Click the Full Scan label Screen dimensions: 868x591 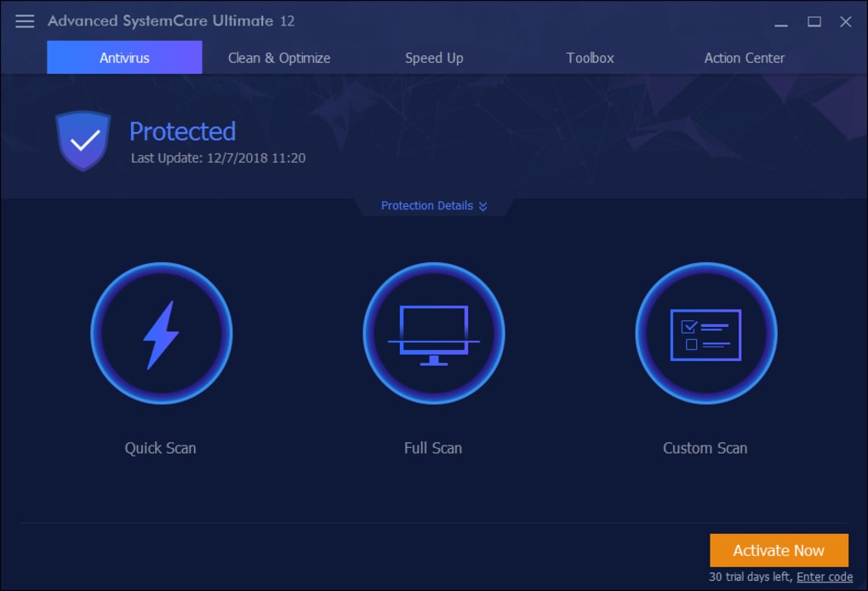pos(433,448)
